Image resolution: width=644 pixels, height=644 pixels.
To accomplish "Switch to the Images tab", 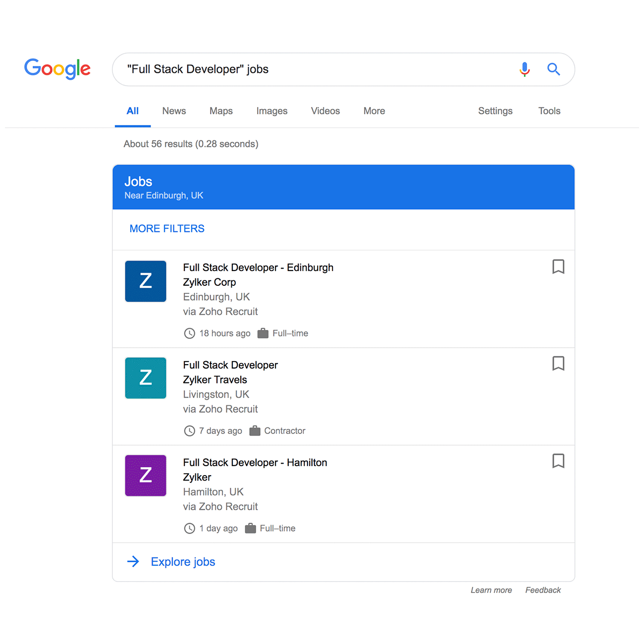I will click(272, 111).
